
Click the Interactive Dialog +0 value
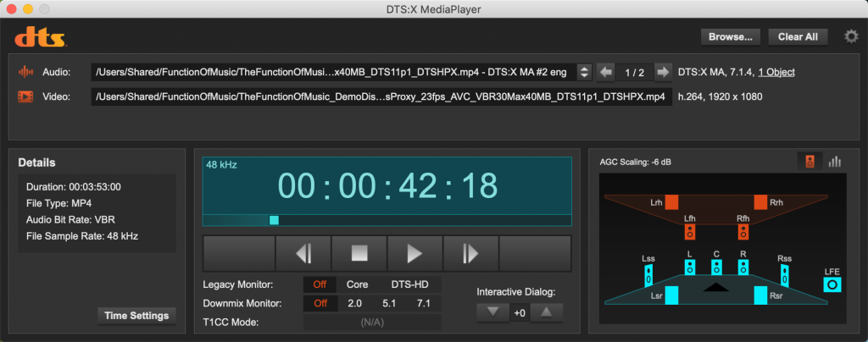(x=520, y=313)
